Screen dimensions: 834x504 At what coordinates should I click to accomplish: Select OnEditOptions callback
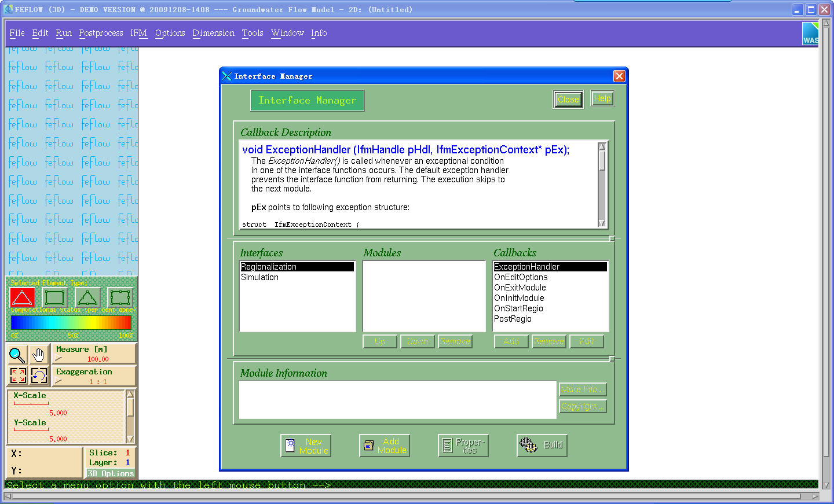[x=550, y=277]
